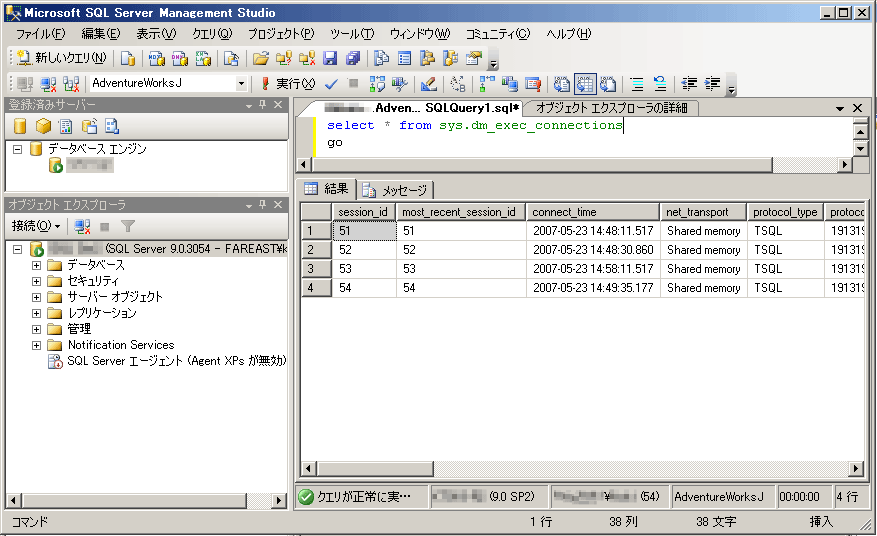This screenshot has height=536, width=877.
Task: Click the Execute (実行) button
Action: (x=289, y=84)
